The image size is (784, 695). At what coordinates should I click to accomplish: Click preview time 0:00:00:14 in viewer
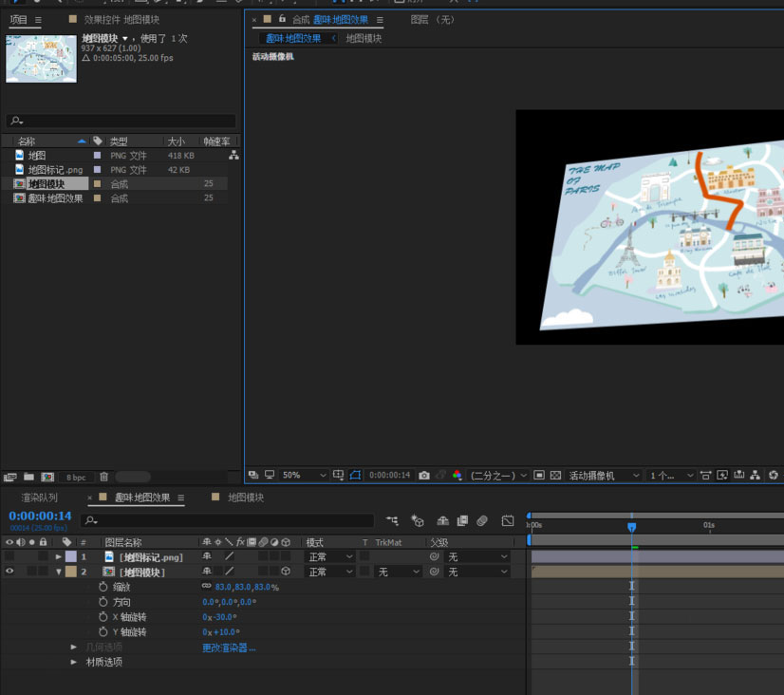coord(389,475)
